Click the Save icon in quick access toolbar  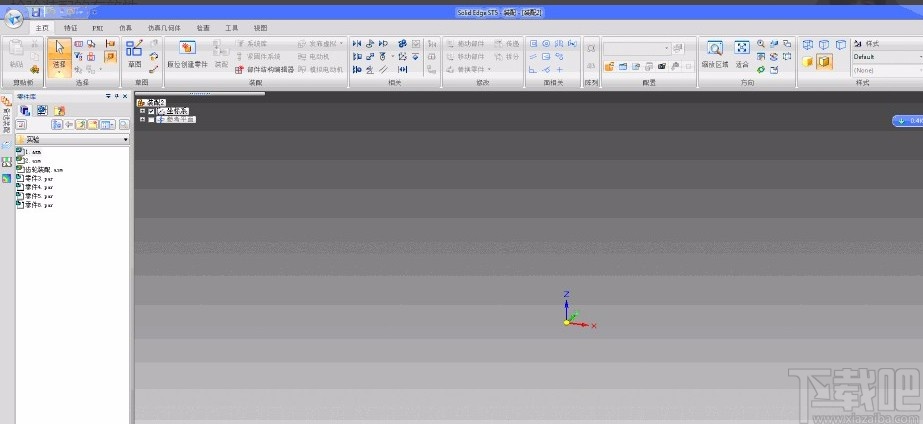[x=36, y=12]
